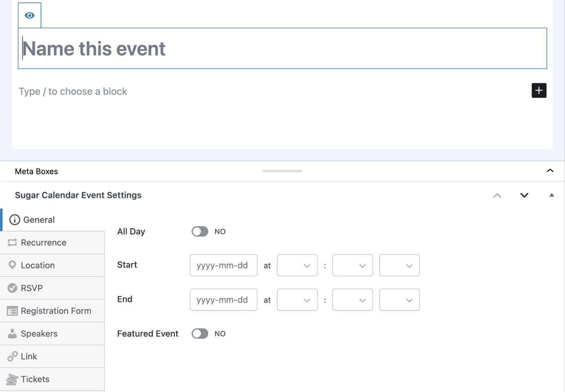Toggle the All Day switch
This screenshot has width=565, height=392.
(200, 231)
